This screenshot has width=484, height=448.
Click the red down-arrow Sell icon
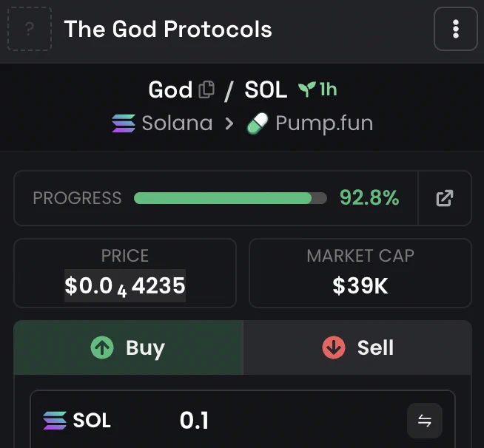(x=334, y=347)
